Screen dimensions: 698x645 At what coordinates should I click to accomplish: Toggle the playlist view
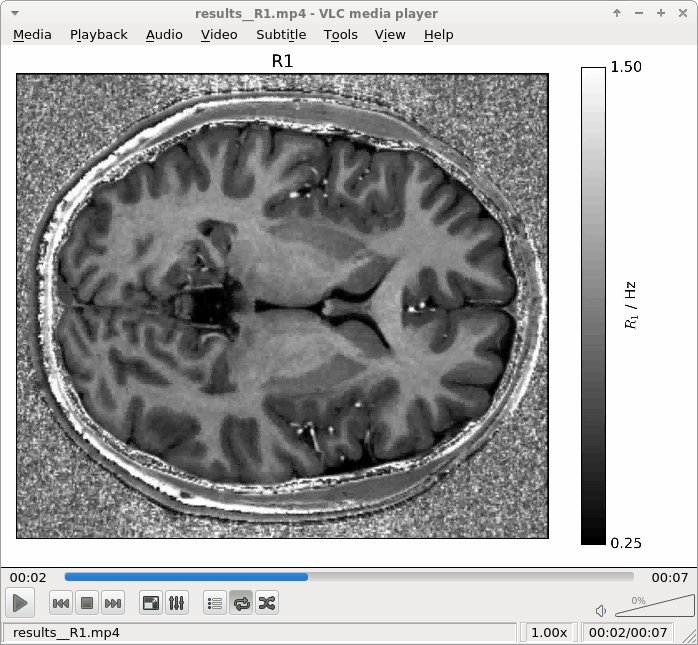(x=214, y=603)
